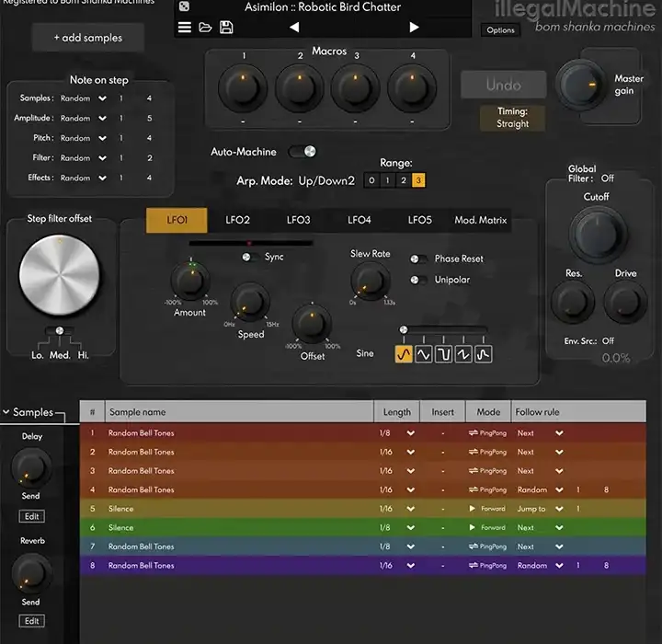Screen dimensions: 662x644
Task: Click Macro 2 knob
Action: click(x=300, y=88)
